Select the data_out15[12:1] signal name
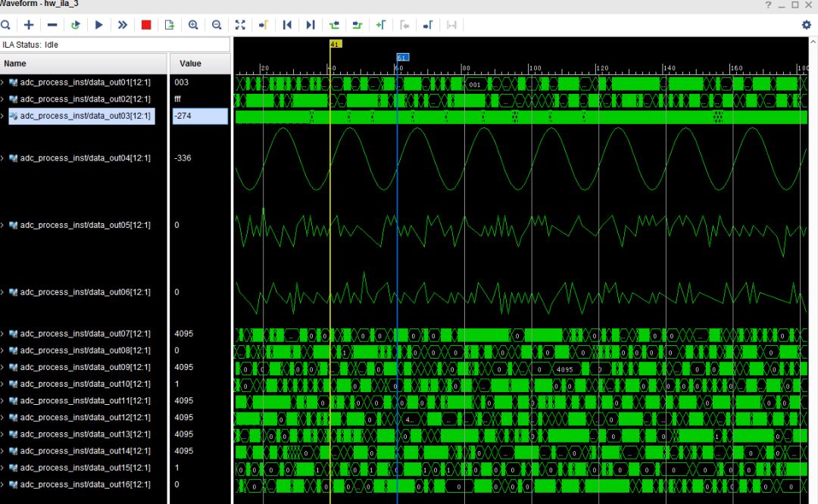 (x=85, y=468)
